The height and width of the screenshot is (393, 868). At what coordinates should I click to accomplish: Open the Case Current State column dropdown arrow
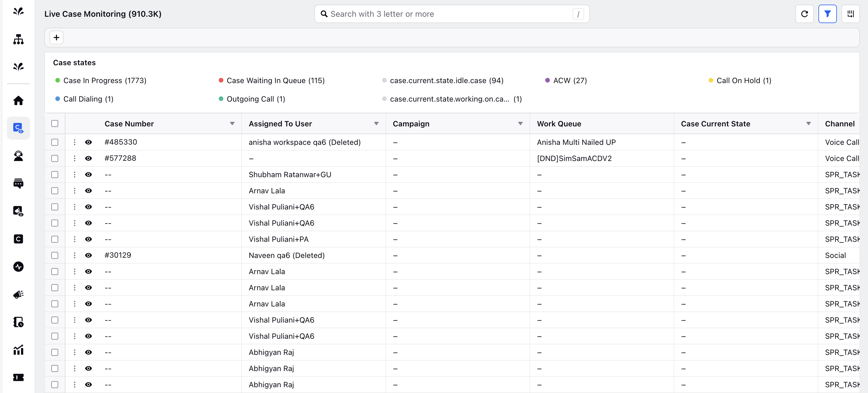coord(808,124)
